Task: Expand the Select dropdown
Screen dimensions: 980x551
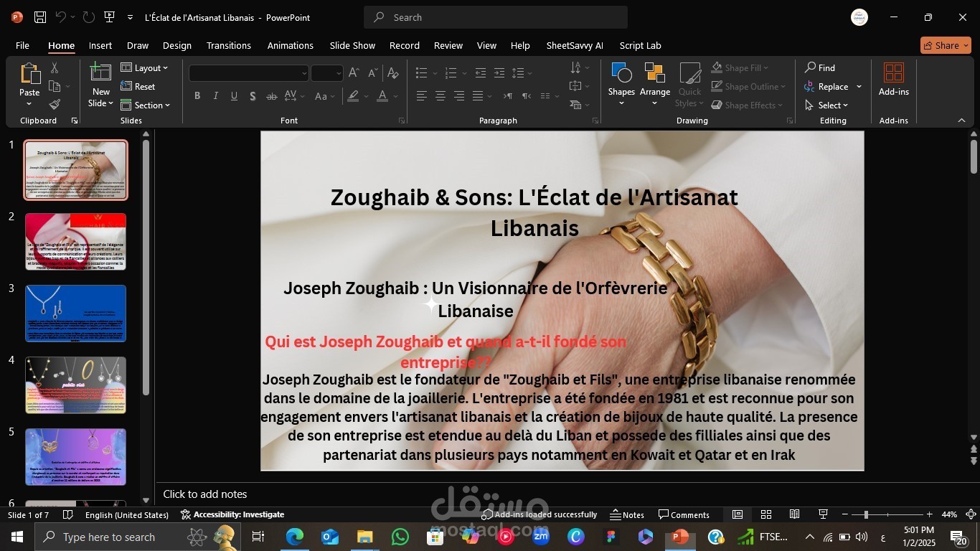Action: pyautogui.click(x=826, y=105)
